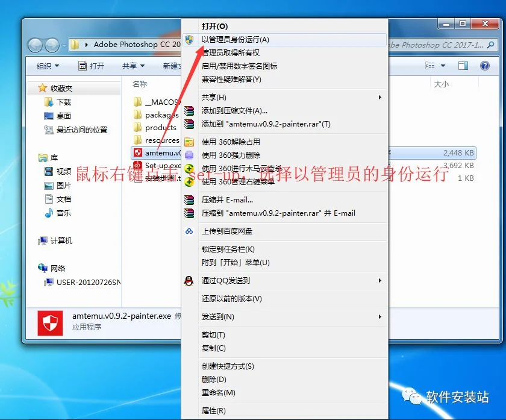Click the 360 icon for 木马云查杀

coord(189,169)
